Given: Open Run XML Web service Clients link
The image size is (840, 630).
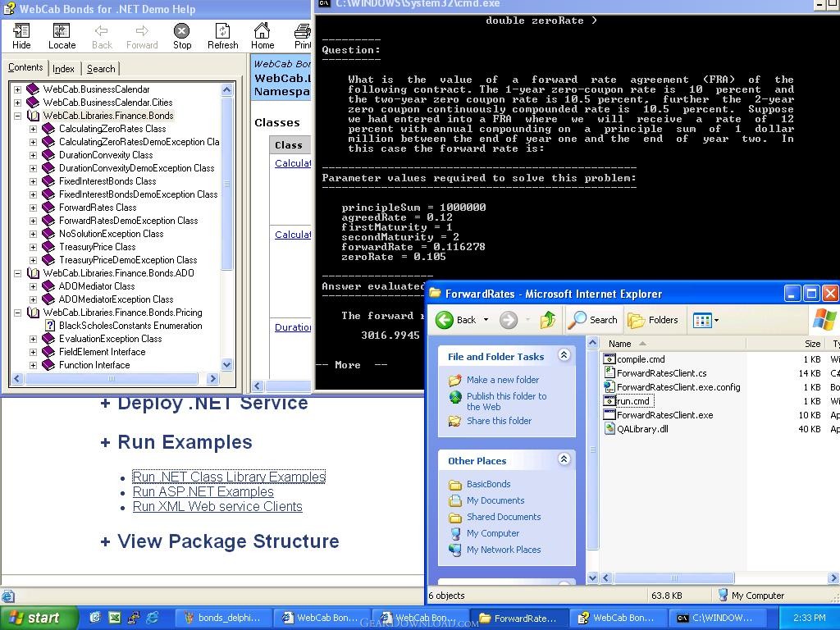Looking at the screenshot, I should (217, 507).
